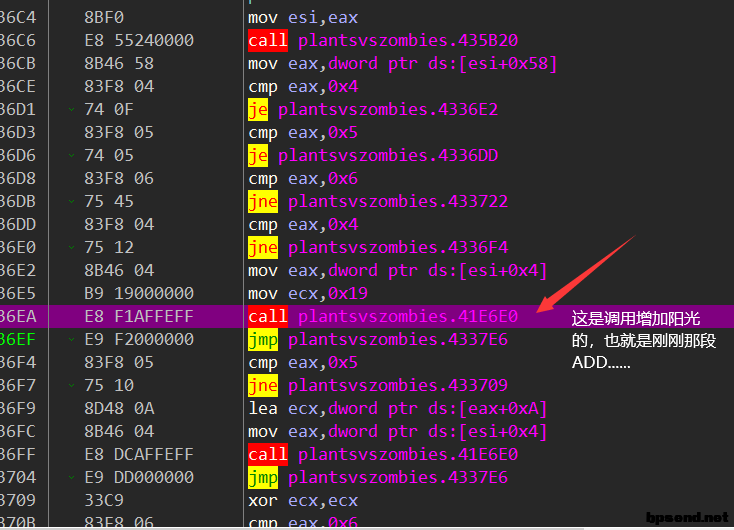This screenshot has height=530, width=734.
Task: Click the highlighted address ending 36EA
Action: [18, 317]
